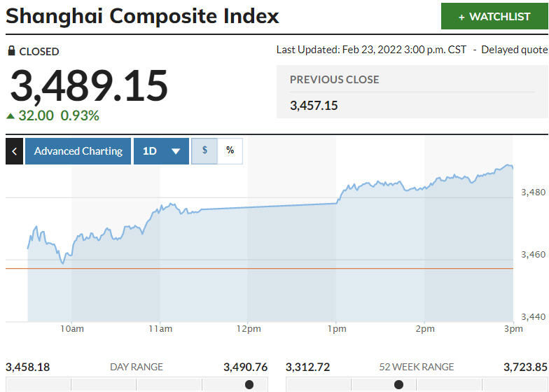Click the 3,480 price axis label
The height and width of the screenshot is (392, 549).
point(534,192)
